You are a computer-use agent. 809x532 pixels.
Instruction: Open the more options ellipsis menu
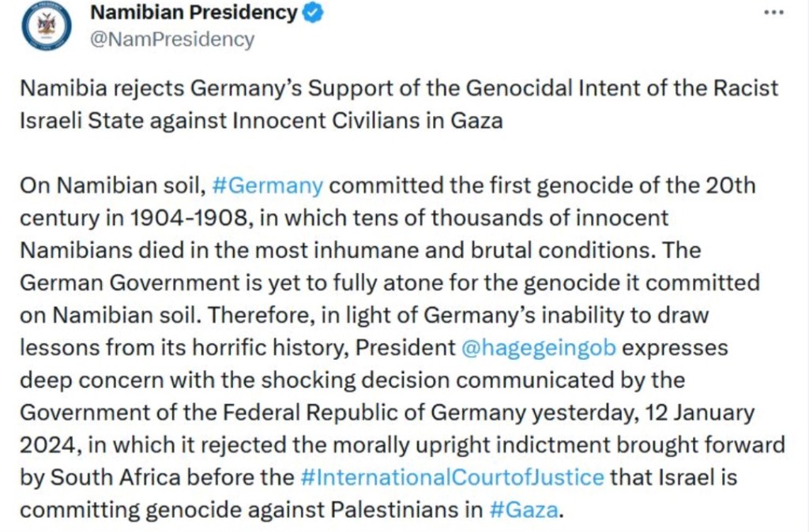[x=776, y=13]
